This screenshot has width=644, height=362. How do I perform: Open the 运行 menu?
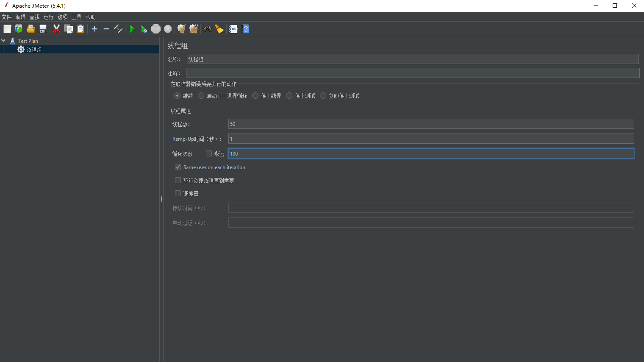[x=48, y=17]
